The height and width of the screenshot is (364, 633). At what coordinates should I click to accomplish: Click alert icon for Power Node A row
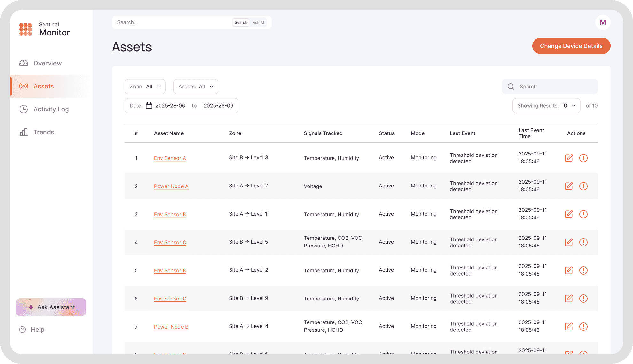pos(583,186)
